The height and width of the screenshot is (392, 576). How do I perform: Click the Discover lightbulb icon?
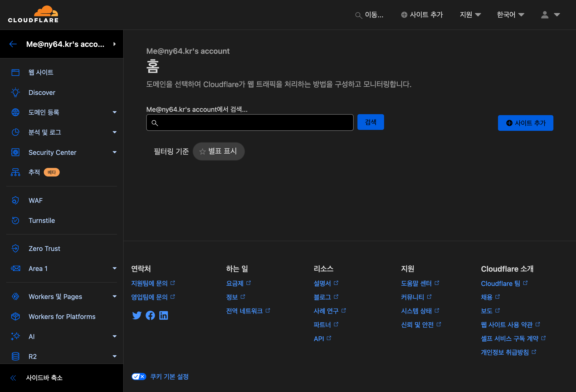pos(15,92)
